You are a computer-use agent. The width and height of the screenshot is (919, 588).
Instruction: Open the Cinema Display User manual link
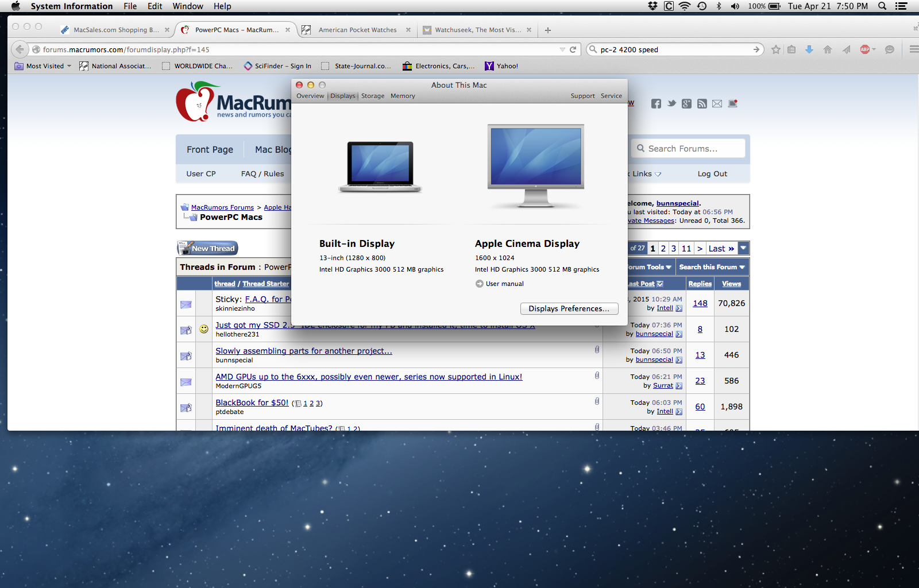coord(500,284)
